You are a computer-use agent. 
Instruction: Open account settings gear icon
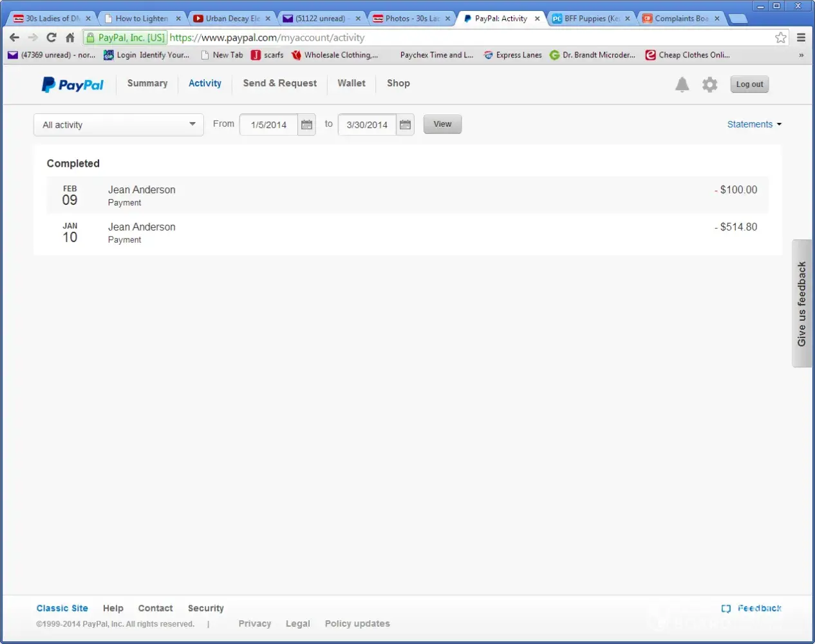pyautogui.click(x=709, y=84)
